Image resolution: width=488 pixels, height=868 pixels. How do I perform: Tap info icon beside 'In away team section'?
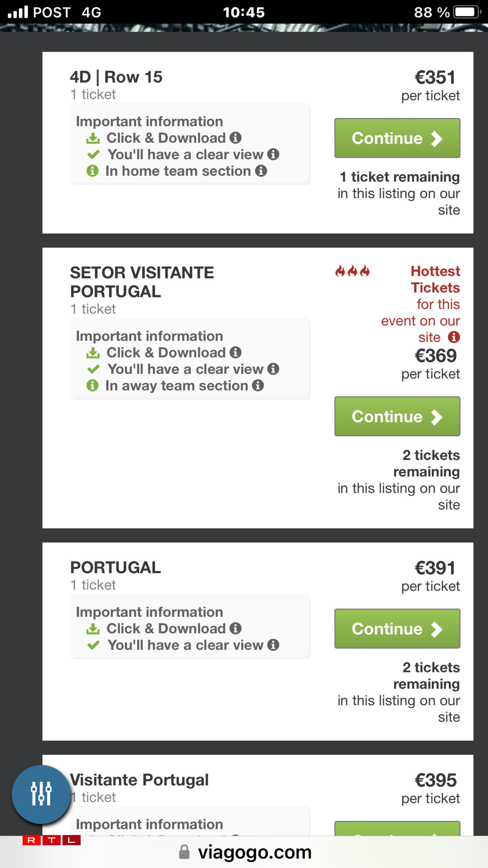coord(258,385)
